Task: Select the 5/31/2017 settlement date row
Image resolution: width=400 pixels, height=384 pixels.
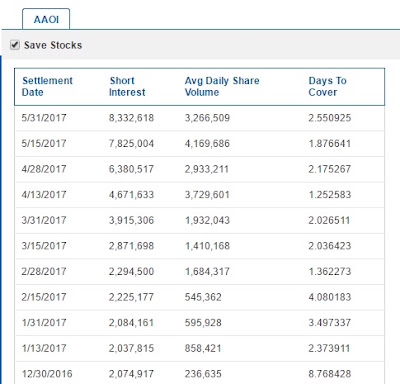Action: (199, 118)
